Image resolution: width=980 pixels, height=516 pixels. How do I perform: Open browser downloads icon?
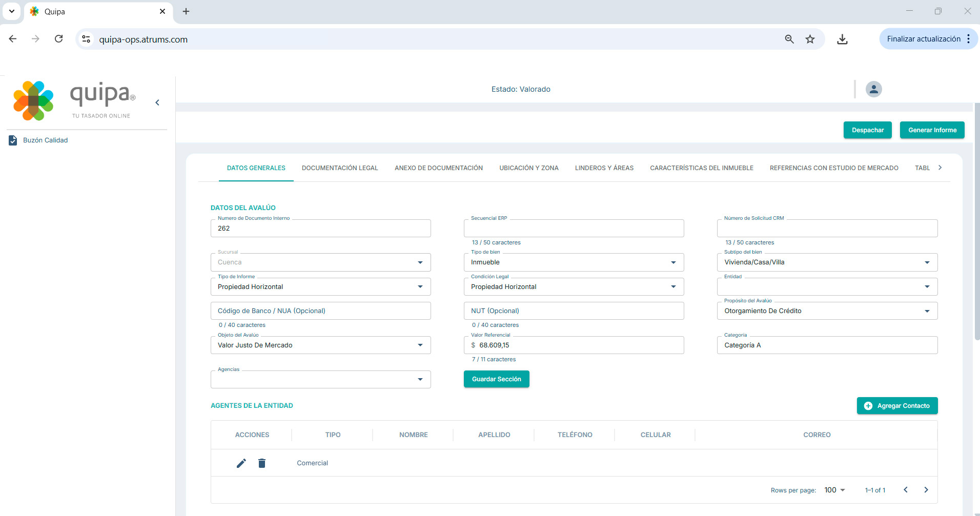coord(842,39)
